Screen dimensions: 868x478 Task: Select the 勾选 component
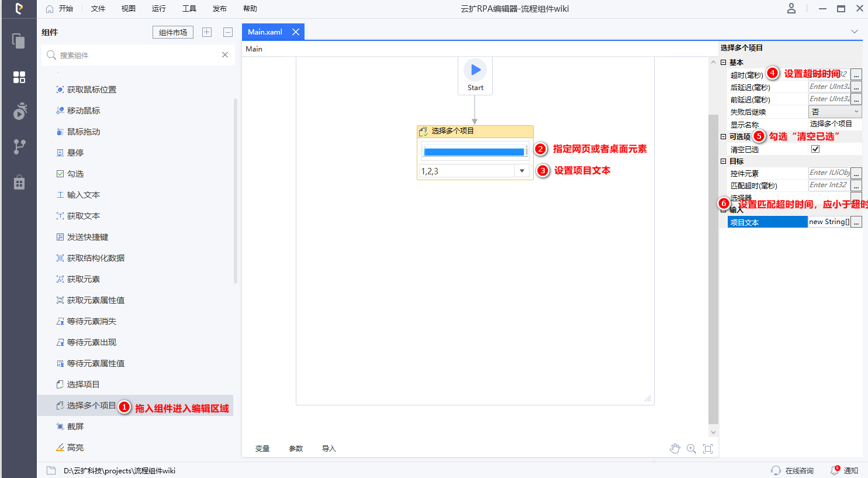point(75,174)
